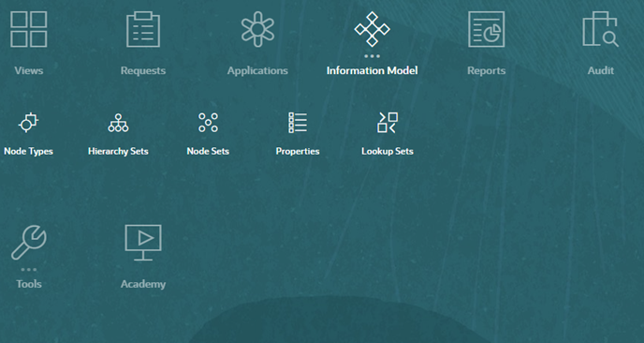Click the Reports label
644x343 pixels.
(x=487, y=70)
